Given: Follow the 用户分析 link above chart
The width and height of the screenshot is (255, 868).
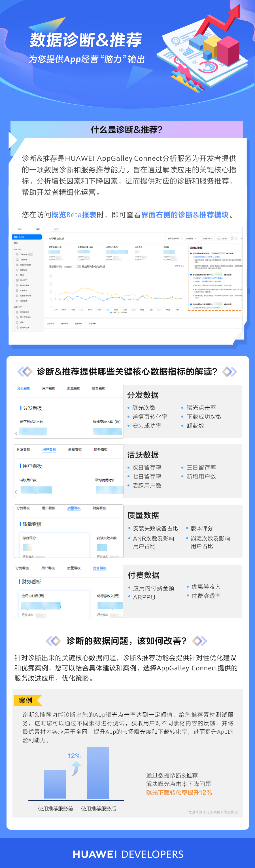Looking at the screenshot, I should coord(180,266).
